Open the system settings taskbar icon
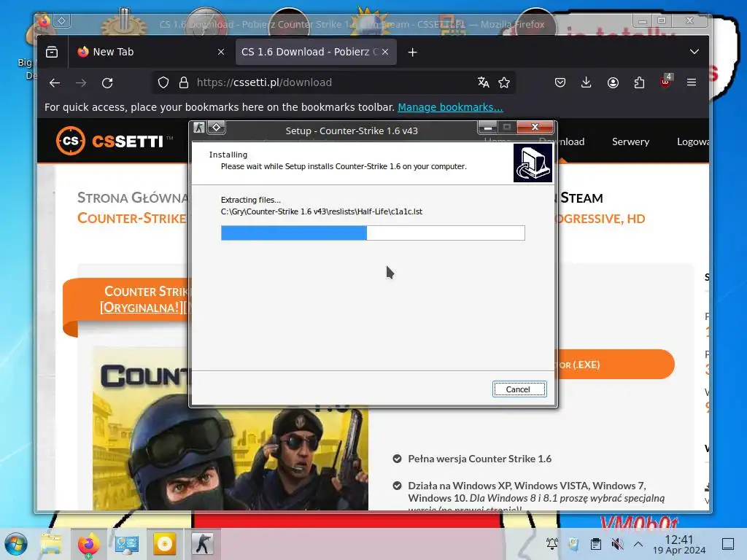Viewport: 747px width, 560px height. pos(127,544)
